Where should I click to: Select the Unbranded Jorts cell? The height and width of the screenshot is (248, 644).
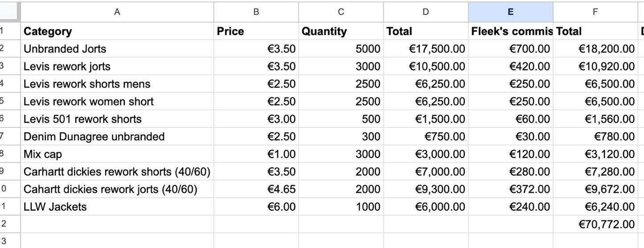click(x=117, y=49)
